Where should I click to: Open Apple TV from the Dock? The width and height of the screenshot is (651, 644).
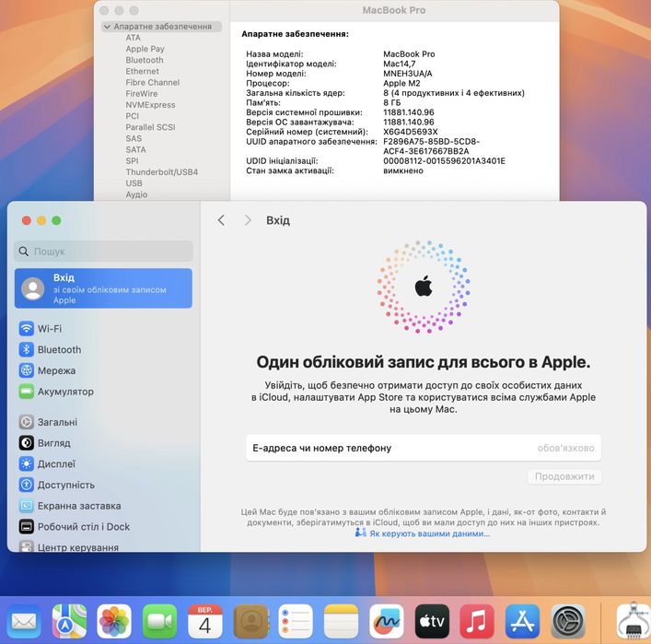432,621
